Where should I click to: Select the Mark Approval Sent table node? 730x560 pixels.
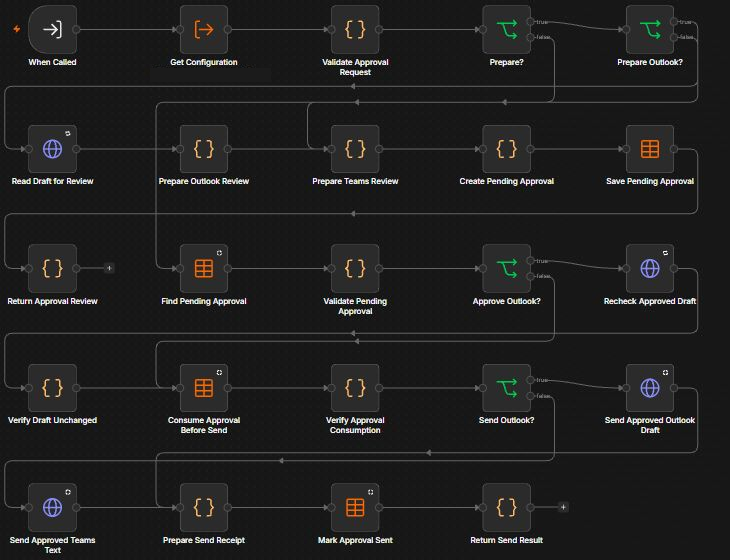[x=355, y=507]
